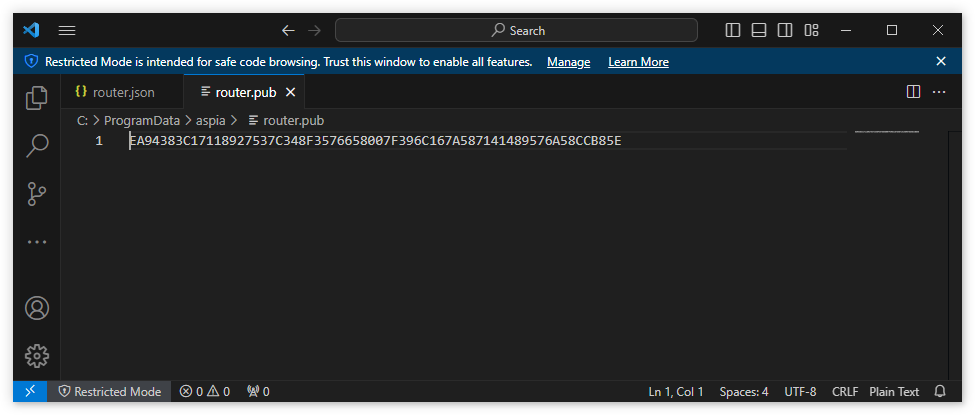Toggle the primary side bar

(733, 30)
